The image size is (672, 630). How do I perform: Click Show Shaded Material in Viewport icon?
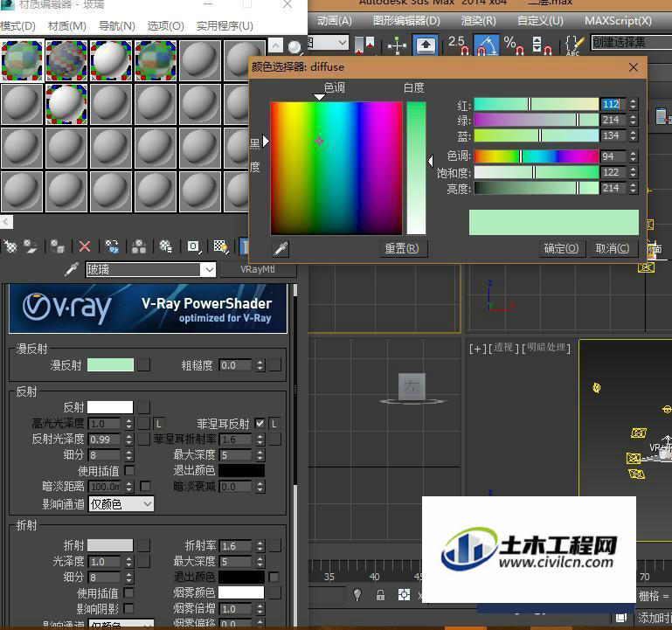coord(221,246)
